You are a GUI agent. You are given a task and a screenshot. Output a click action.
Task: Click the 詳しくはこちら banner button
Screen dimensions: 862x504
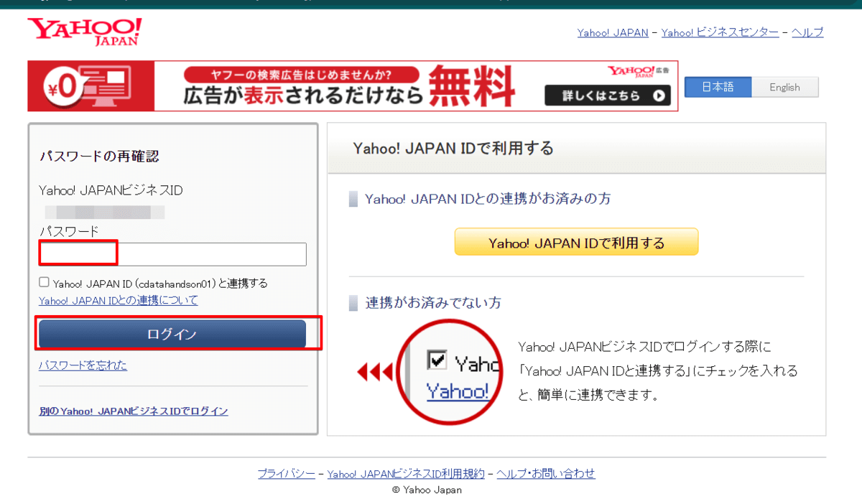(607, 95)
